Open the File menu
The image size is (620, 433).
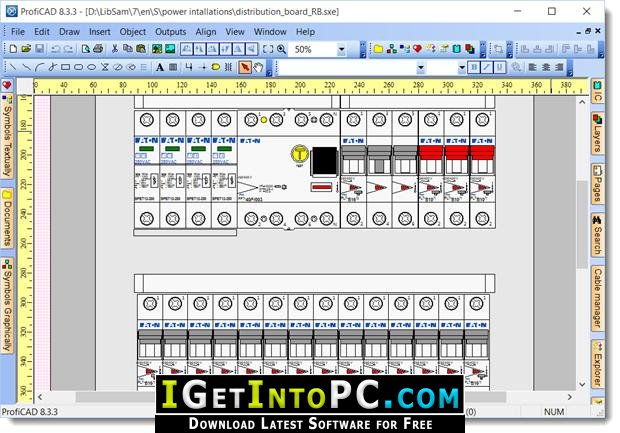[x=18, y=32]
